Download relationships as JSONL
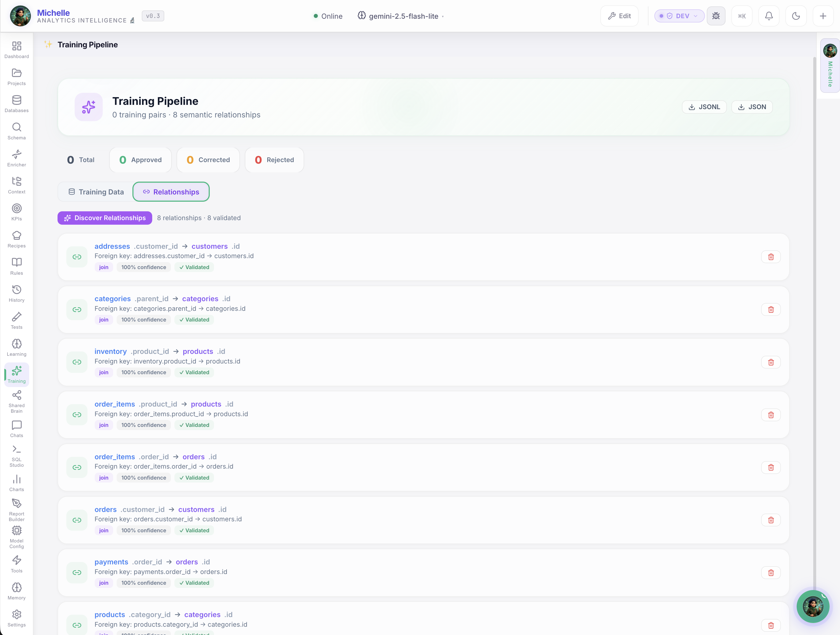The image size is (840, 635). [704, 107]
